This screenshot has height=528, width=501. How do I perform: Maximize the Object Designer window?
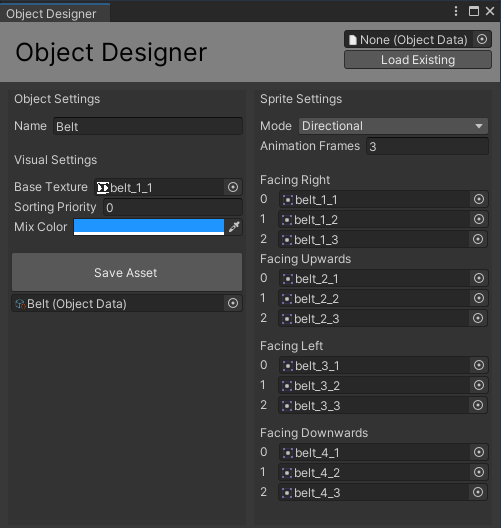click(473, 11)
